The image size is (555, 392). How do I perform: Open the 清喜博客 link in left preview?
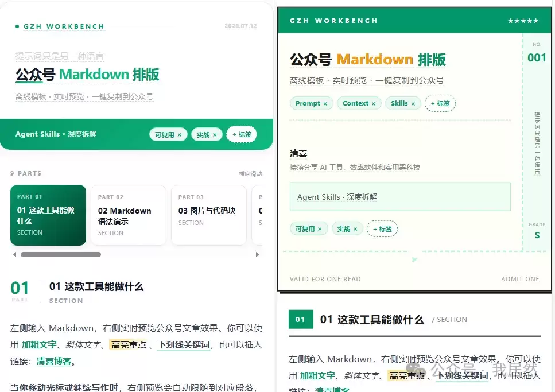click(54, 361)
